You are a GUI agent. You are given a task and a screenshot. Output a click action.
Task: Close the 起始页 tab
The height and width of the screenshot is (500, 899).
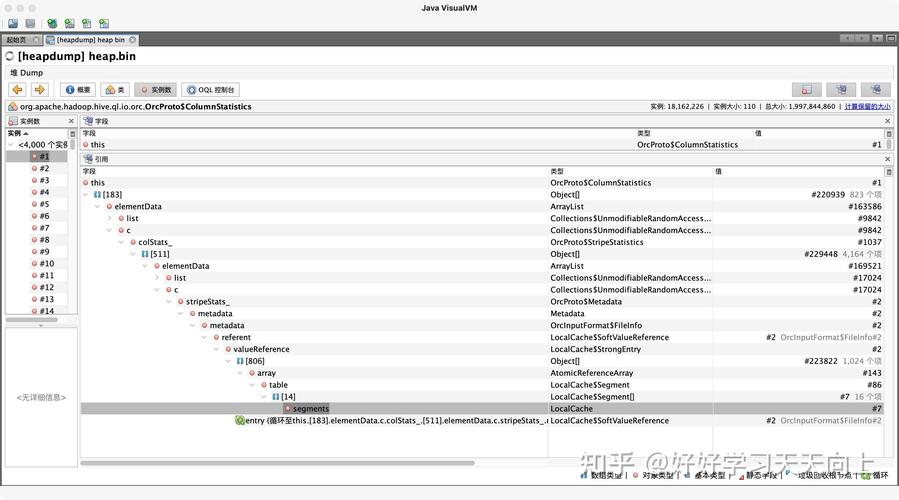(36, 40)
